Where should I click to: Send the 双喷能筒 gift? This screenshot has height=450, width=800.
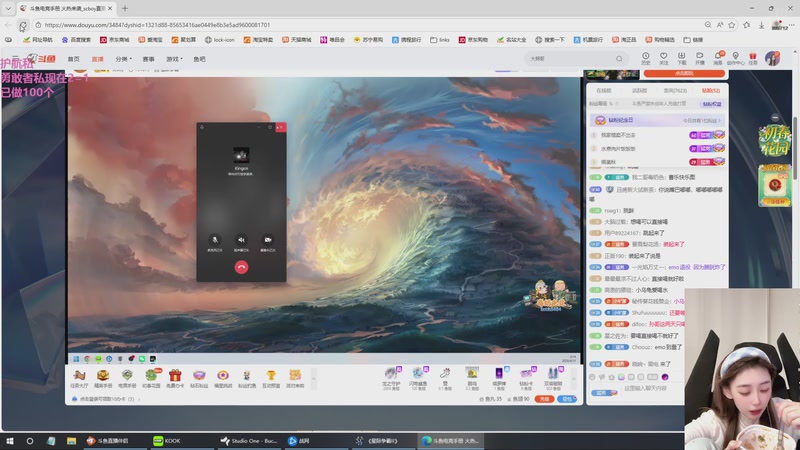tap(553, 378)
